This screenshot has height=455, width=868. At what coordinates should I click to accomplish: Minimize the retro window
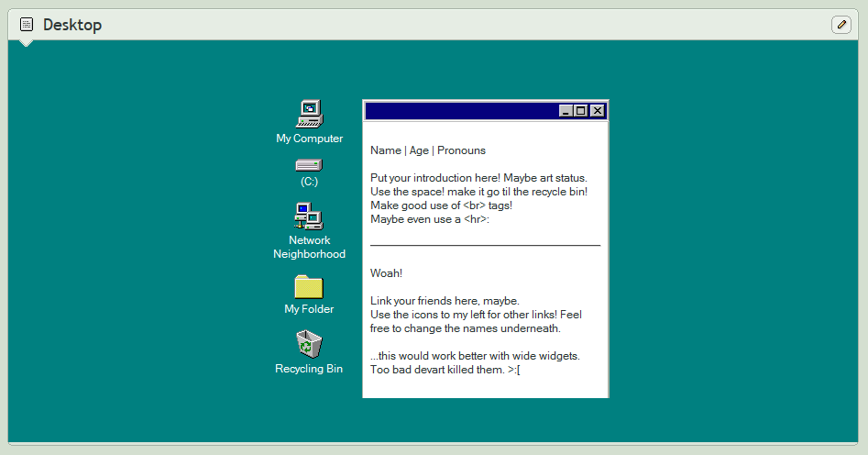566,111
